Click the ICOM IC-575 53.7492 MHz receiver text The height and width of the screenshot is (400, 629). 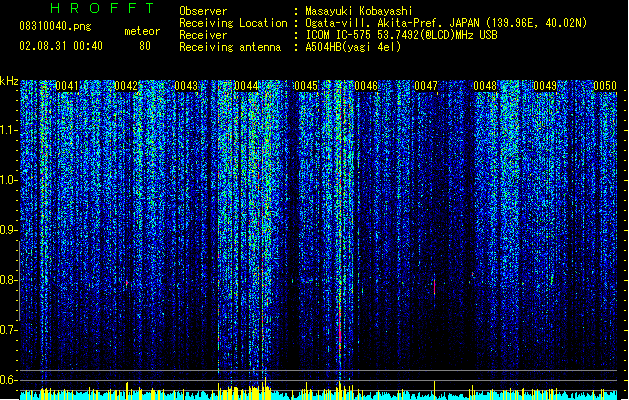401,35
